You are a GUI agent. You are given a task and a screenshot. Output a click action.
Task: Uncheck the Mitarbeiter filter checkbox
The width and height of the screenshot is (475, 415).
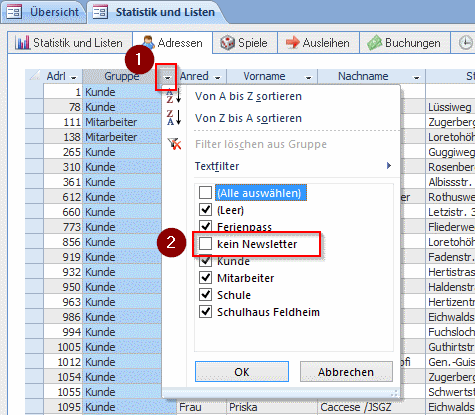coord(205,278)
